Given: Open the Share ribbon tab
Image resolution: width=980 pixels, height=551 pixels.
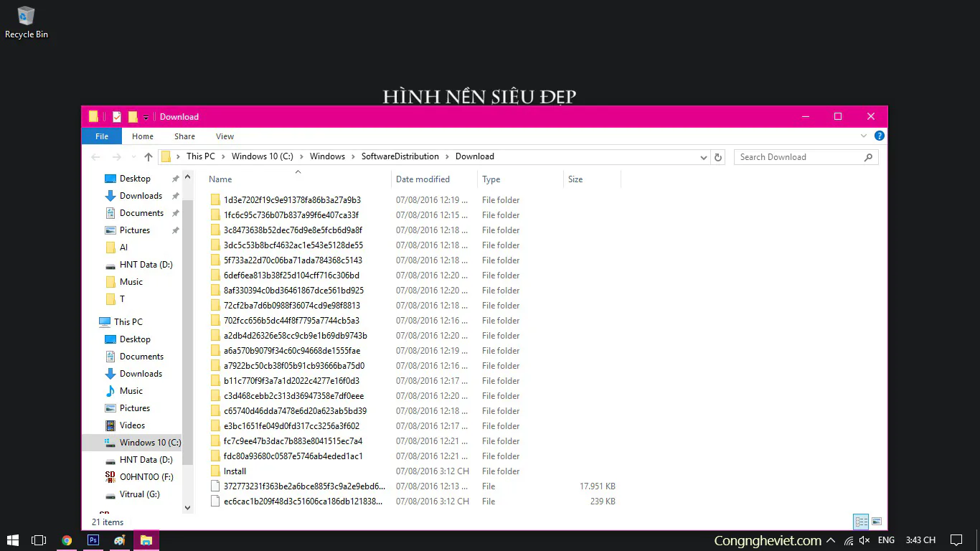Looking at the screenshot, I should [x=184, y=136].
